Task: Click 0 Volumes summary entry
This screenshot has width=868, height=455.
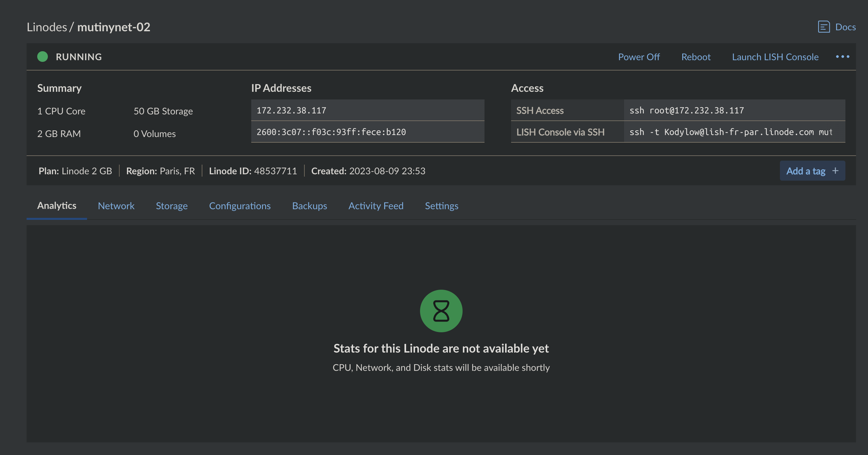Action: tap(154, 134)
